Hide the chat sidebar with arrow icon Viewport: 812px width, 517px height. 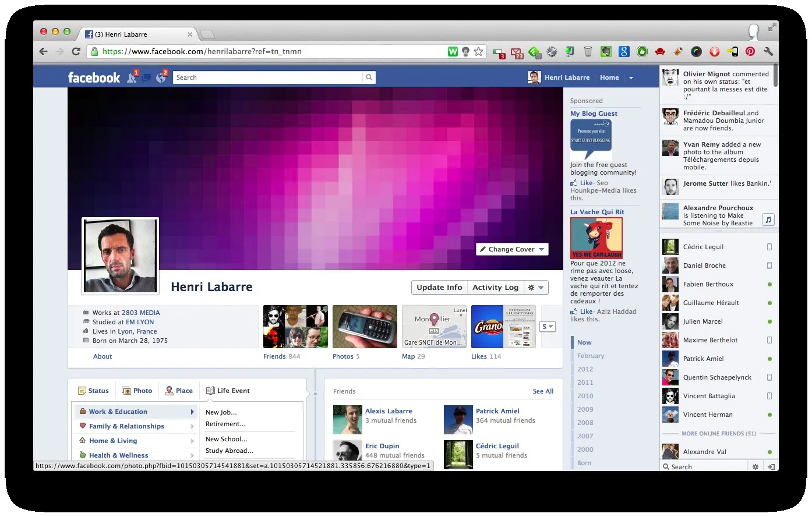tap(771, 466)
